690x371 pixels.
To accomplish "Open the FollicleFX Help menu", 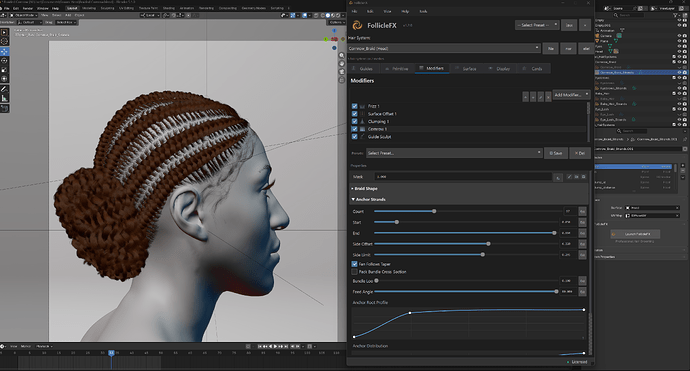I will pos(405,11).
